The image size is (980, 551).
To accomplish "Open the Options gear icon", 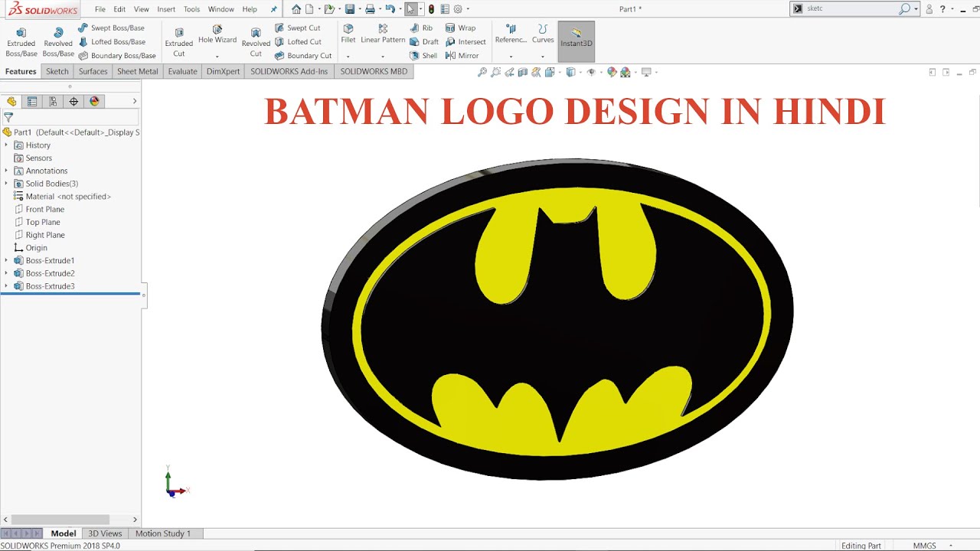I will tap(458, 9).
